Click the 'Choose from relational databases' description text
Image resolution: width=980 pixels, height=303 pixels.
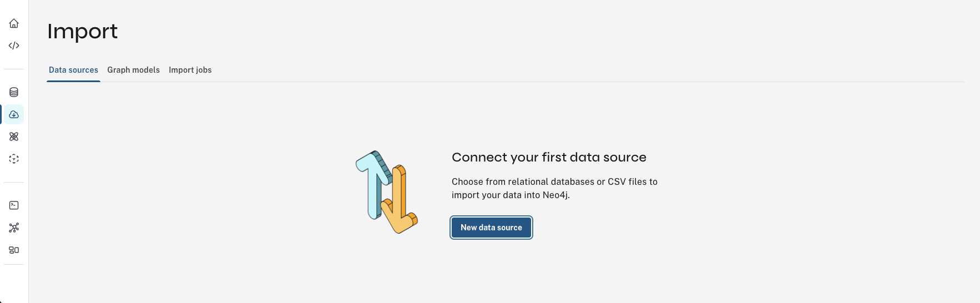554,181
